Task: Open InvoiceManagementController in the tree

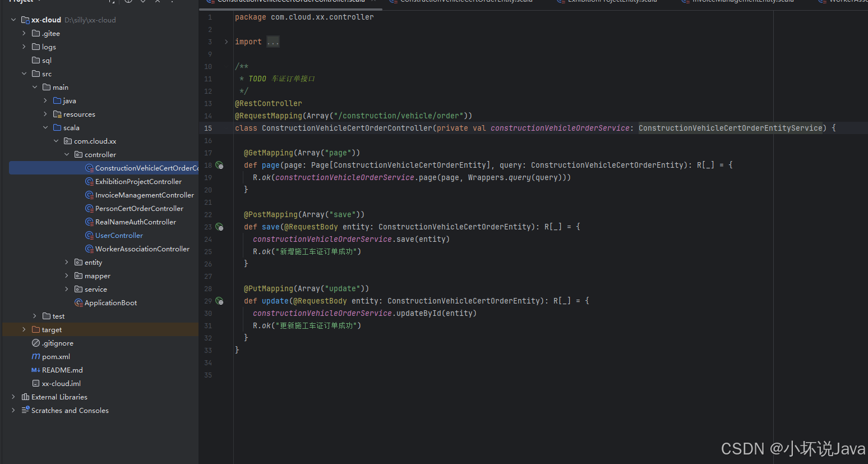Action: click(x=145, y=195)
